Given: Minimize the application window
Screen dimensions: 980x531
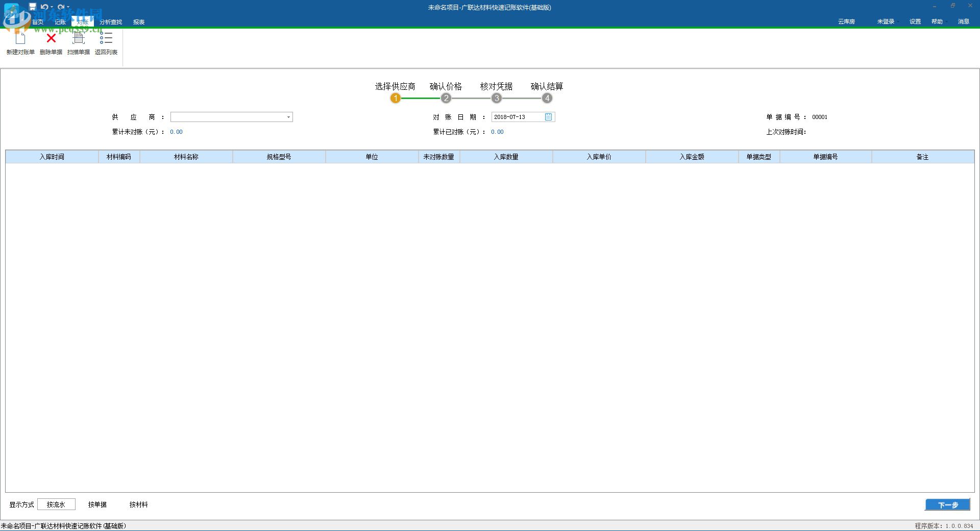Looking at the screenshot, I should coord(935,6).
